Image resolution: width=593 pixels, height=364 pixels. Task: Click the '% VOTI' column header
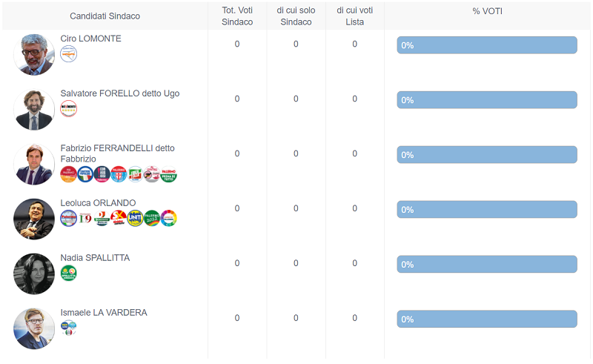pos(487,11)
